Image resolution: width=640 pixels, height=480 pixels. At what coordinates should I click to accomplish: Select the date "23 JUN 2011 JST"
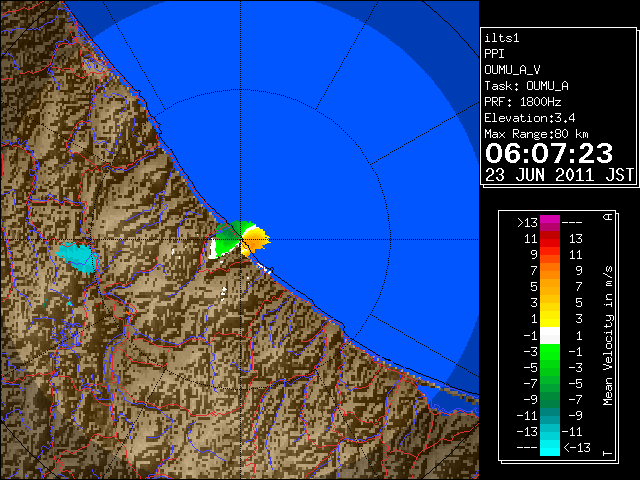tap(560, 175)
